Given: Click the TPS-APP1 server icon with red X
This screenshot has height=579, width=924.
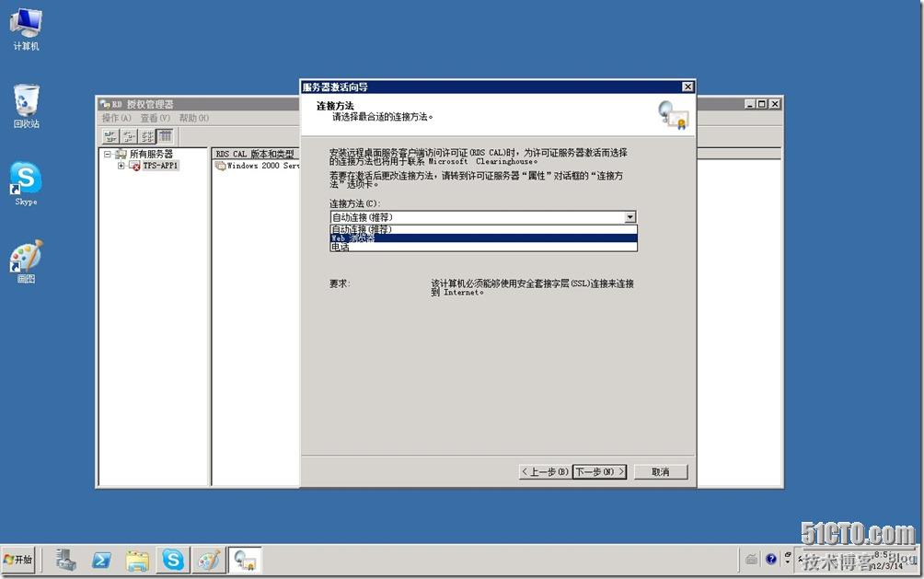Looking at the screenshot, I should 134,166.
